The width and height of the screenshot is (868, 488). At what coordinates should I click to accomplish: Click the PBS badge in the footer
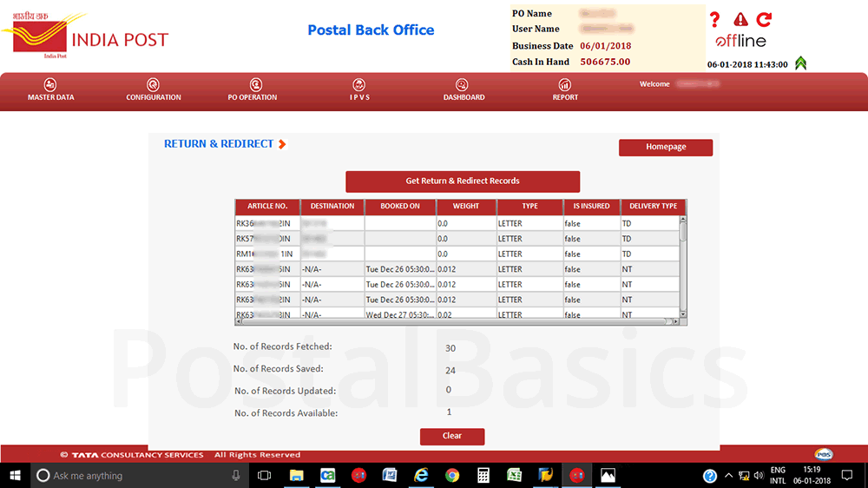coord(824,454)
